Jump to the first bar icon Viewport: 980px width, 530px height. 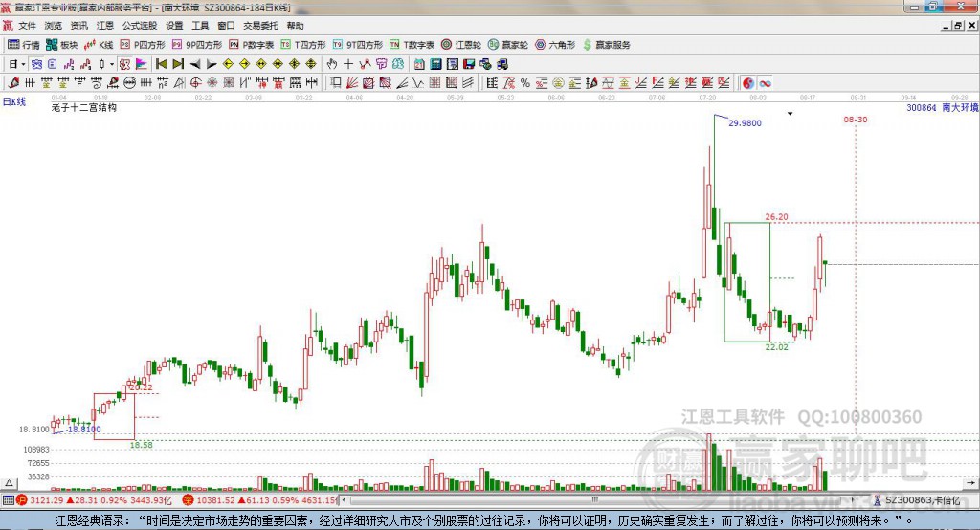click(x=161, y=64)
